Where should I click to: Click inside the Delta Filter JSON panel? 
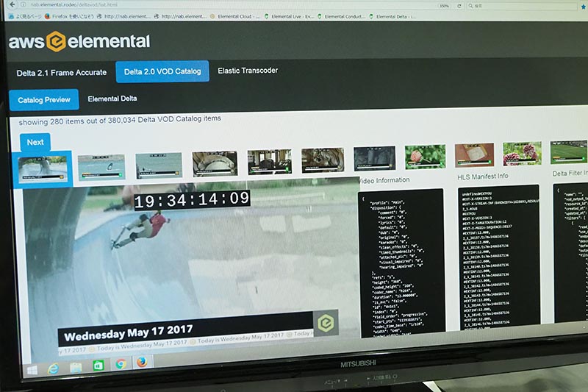coord(570,252)
